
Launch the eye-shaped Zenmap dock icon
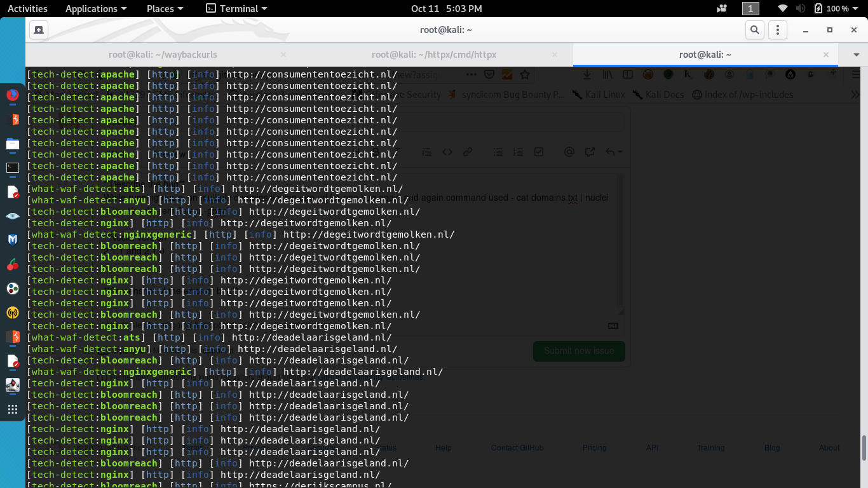(13, 216)
